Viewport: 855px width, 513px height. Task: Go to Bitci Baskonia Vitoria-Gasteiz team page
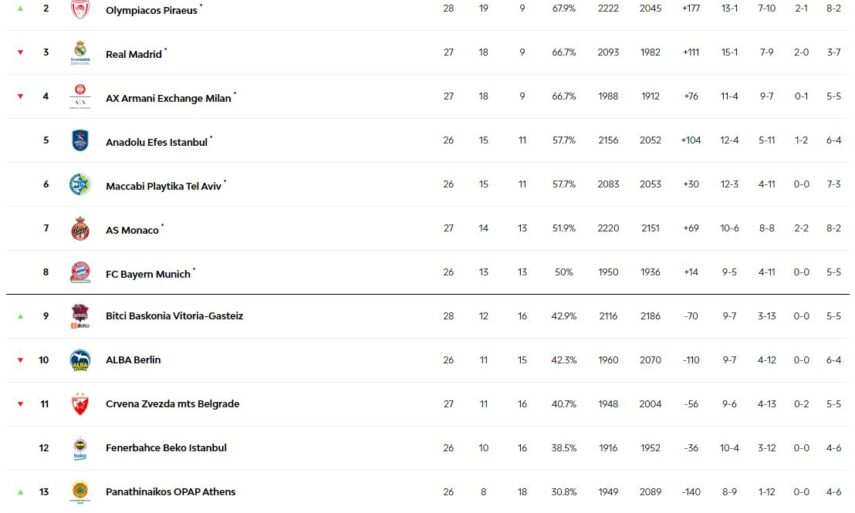(x=174, y=316)
